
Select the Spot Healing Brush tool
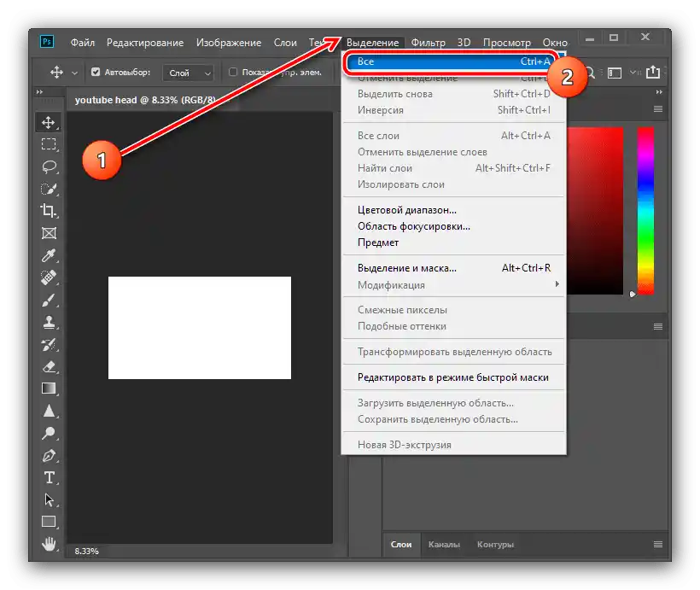coord(49,277)
